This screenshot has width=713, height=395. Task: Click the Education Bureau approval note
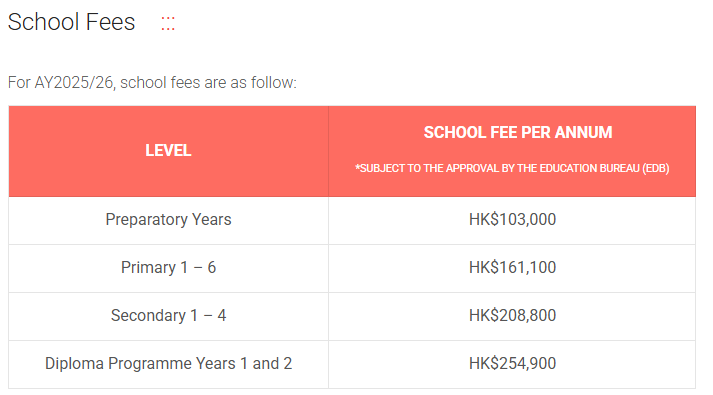pos(512,168)
